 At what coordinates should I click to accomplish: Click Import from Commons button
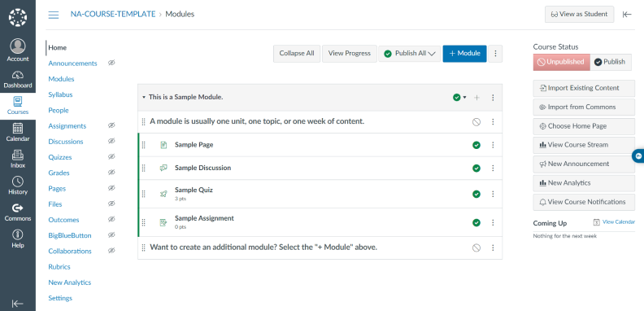[x=584, y=107]
